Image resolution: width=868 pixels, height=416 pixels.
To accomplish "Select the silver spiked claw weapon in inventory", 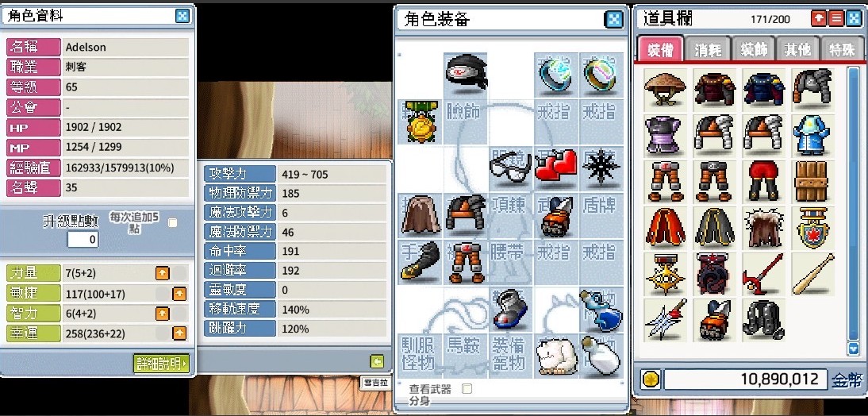I will point(665,320).
